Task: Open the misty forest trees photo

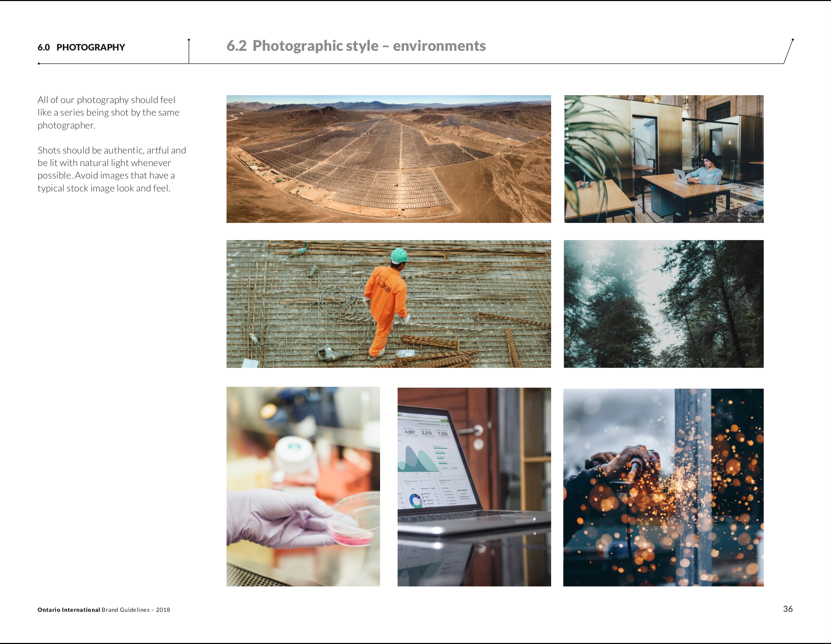Action: tap(664, 303)
